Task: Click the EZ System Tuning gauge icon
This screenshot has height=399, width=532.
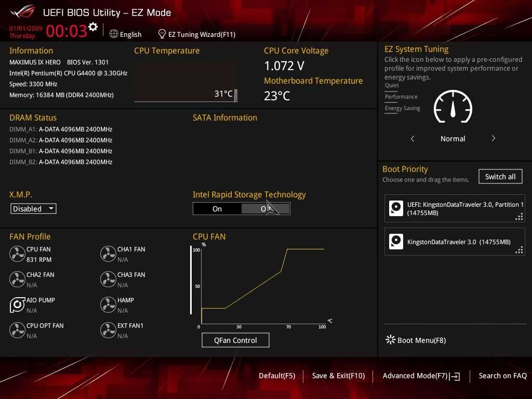Action: 453,107
